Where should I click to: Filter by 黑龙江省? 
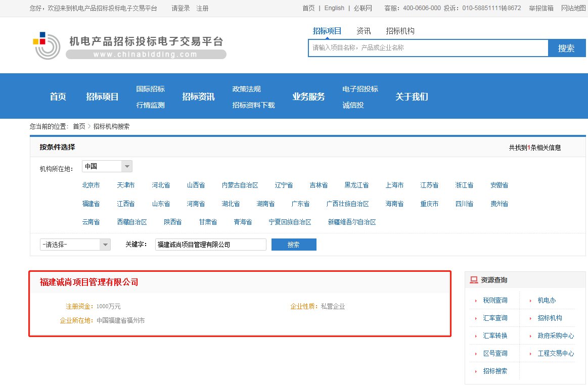pyautogui.click(x=356, y=185)
